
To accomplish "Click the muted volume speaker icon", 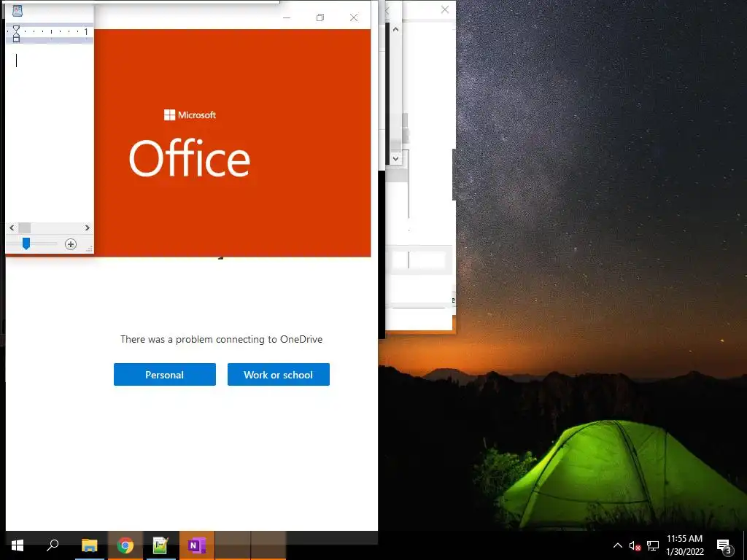I will pos(635,545).
